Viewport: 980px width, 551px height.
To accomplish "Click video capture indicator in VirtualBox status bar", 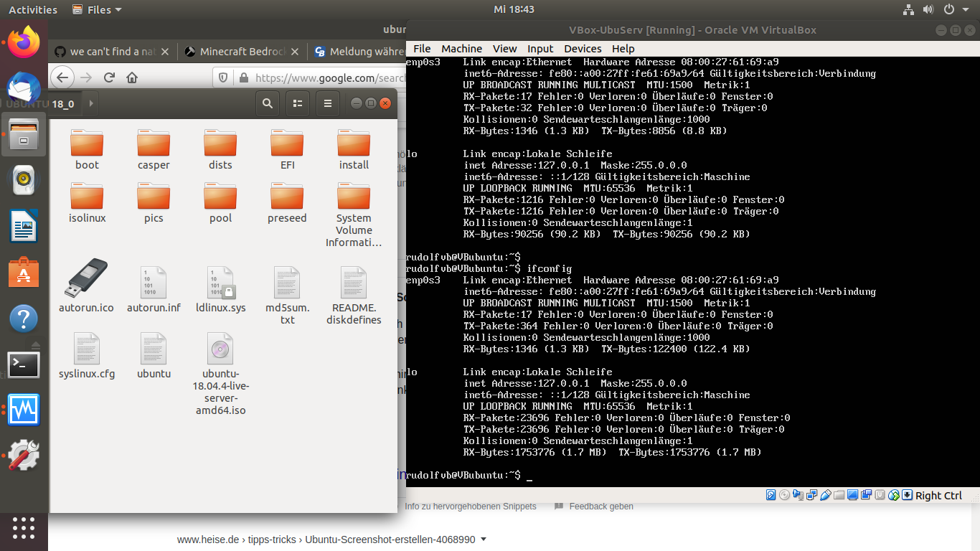I will (866, 495).
